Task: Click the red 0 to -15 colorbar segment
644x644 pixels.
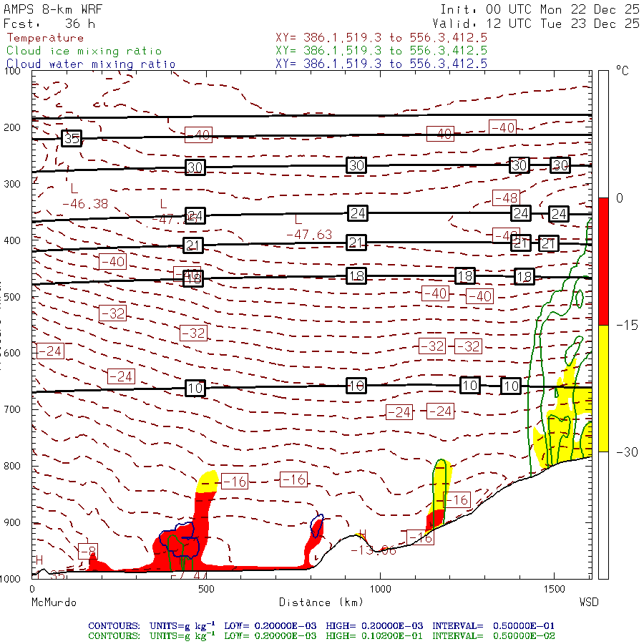Action: point(603,261)
